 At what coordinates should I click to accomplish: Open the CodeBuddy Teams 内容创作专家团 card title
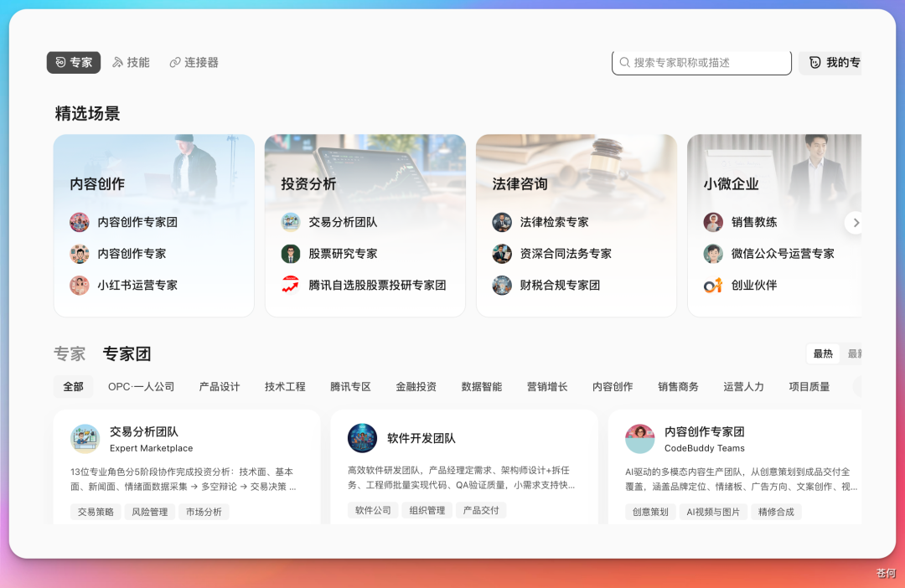point(705,431)
